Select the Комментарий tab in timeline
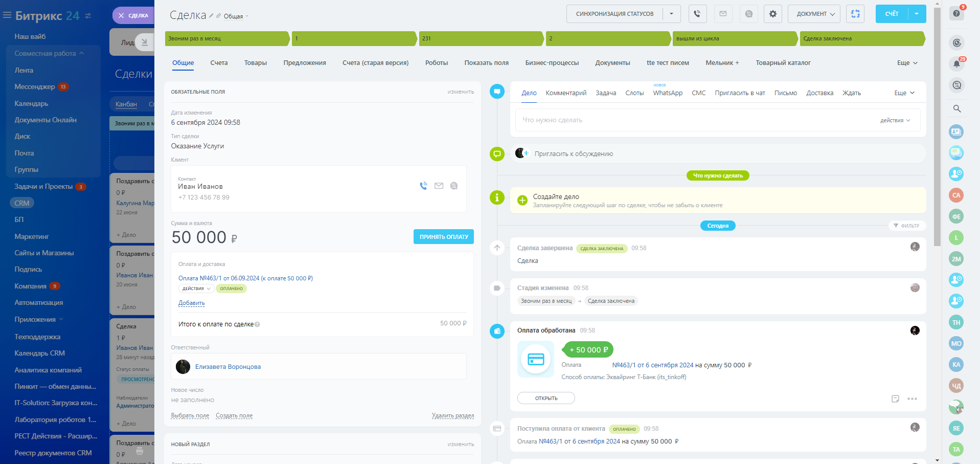 coord(566,93)
